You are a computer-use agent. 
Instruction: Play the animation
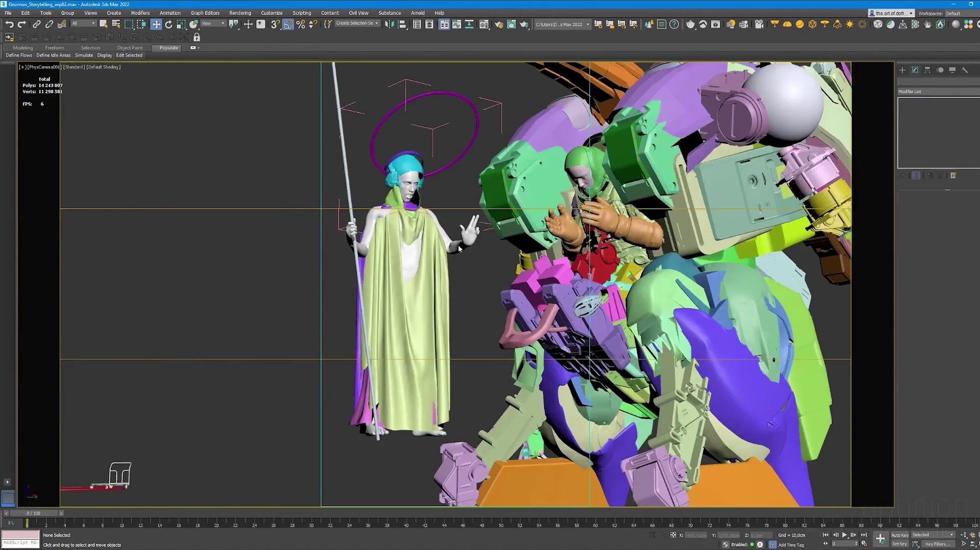[x=844, y=535]
